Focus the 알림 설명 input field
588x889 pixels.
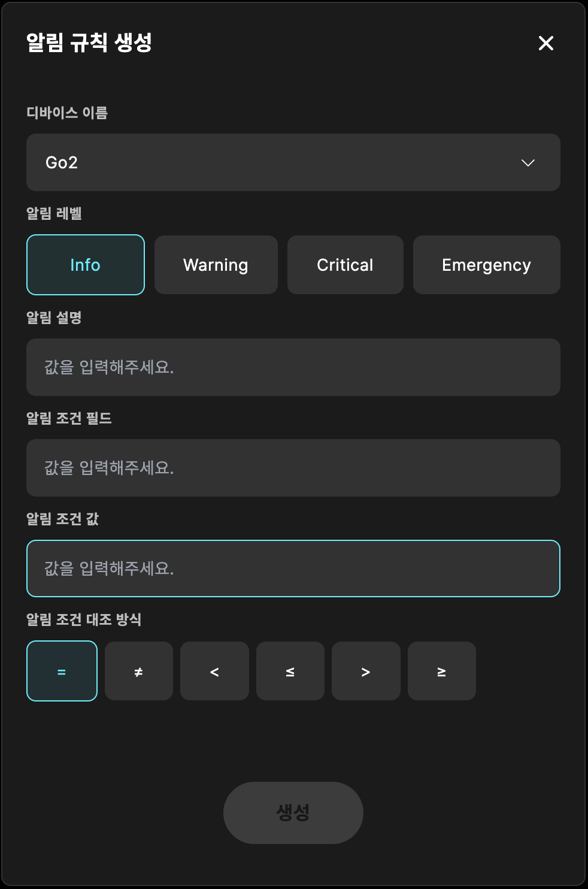[293, 367]
